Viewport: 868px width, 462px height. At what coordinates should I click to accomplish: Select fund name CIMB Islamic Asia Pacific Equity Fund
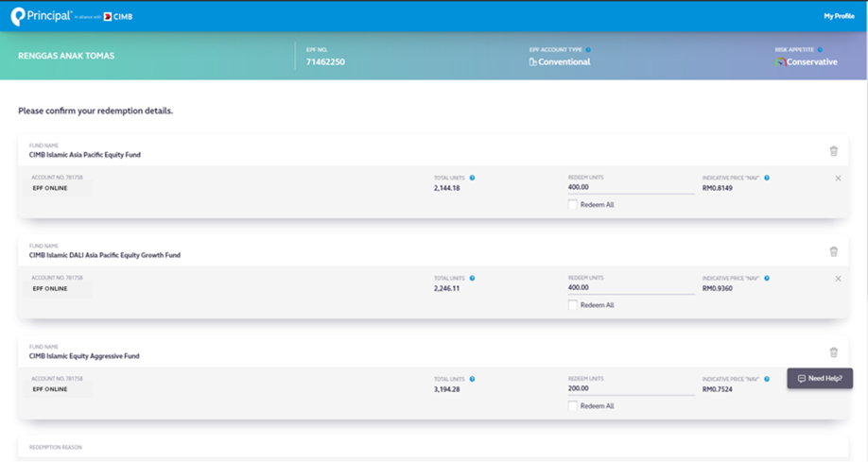tap(85, 155)
